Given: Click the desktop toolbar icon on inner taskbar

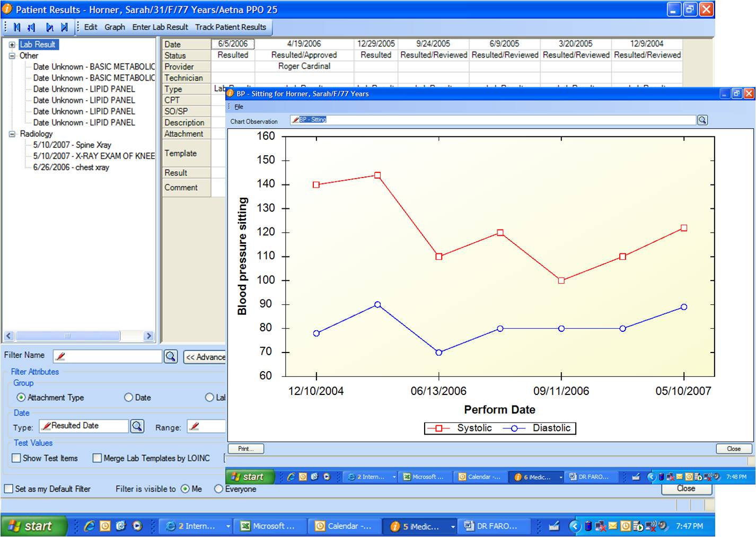Looking at the screenshot, I should click(636, 477).
